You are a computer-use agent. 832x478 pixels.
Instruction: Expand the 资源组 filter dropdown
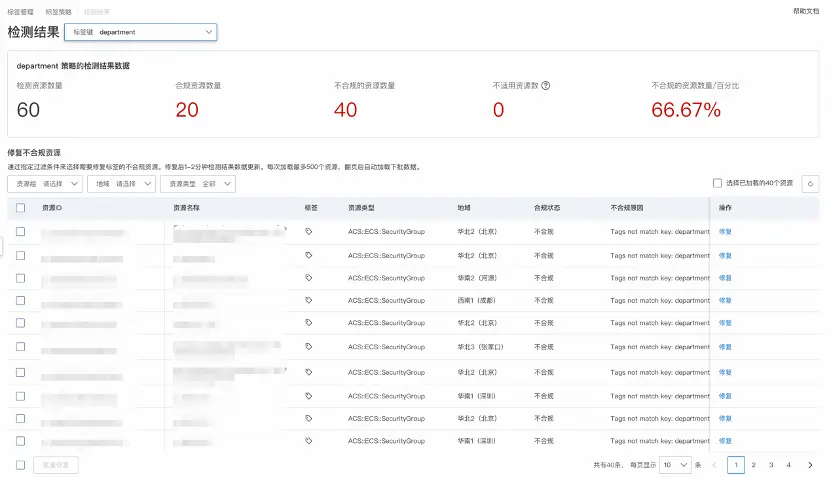[x=46, y=184]
